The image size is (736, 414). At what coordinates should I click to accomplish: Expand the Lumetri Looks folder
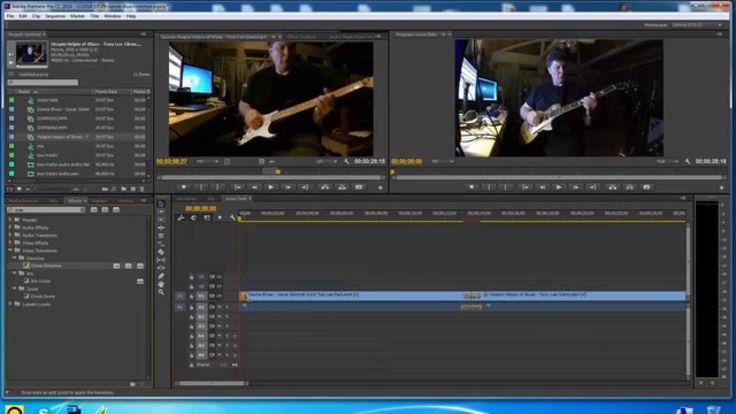pyautogui.click(x=10, y=304)
